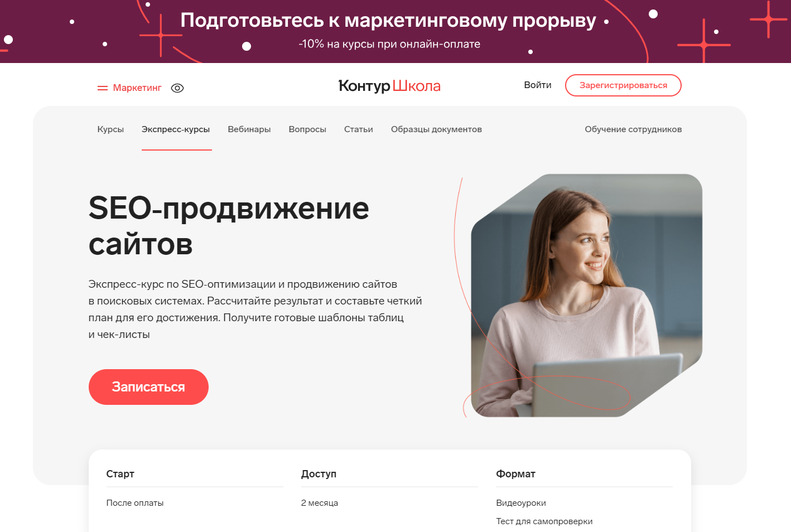
Task: Navigate to Статьи
Action: click(x=359, y=129)
